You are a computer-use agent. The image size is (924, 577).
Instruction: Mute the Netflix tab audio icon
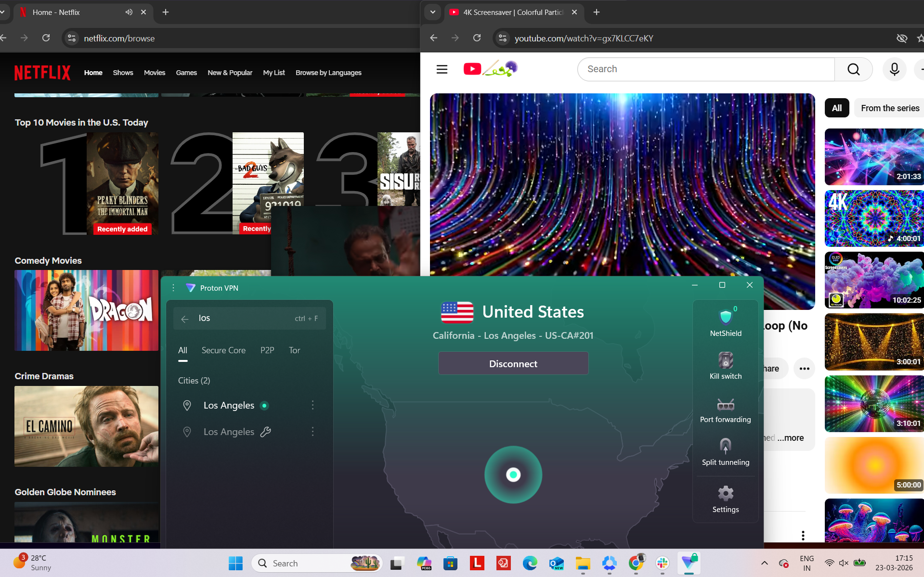pyautogui.click(x=129, y=12)
